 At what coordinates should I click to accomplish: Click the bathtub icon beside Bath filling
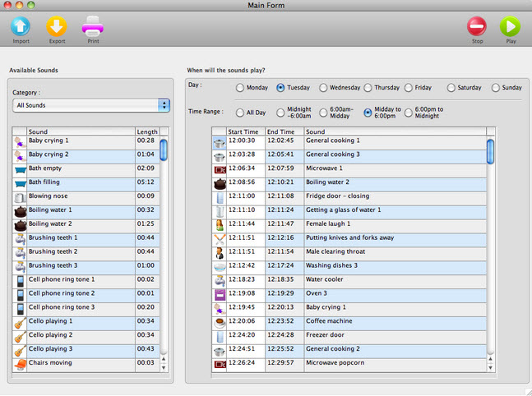[20, 182]
